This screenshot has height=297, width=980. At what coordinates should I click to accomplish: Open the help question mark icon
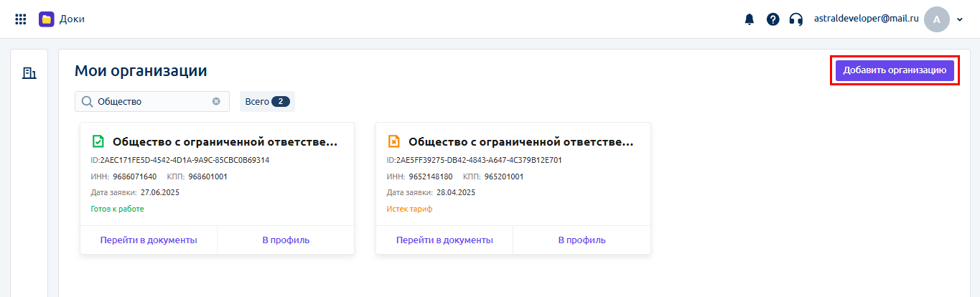(x=773, y=19)
